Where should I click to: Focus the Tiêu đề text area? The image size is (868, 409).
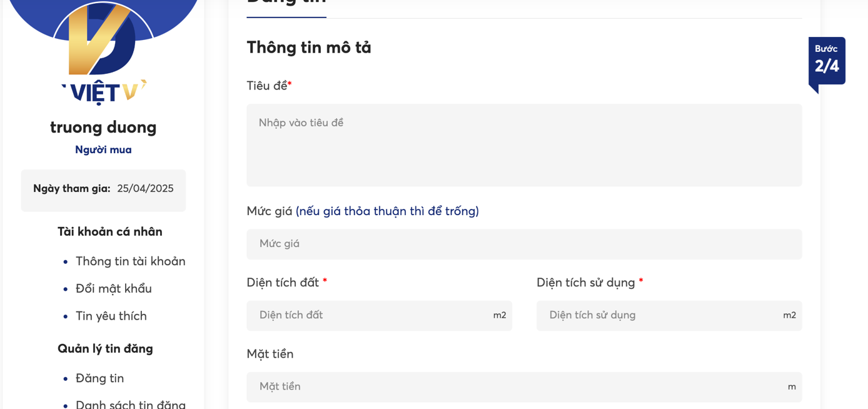(x=524, y=145)
